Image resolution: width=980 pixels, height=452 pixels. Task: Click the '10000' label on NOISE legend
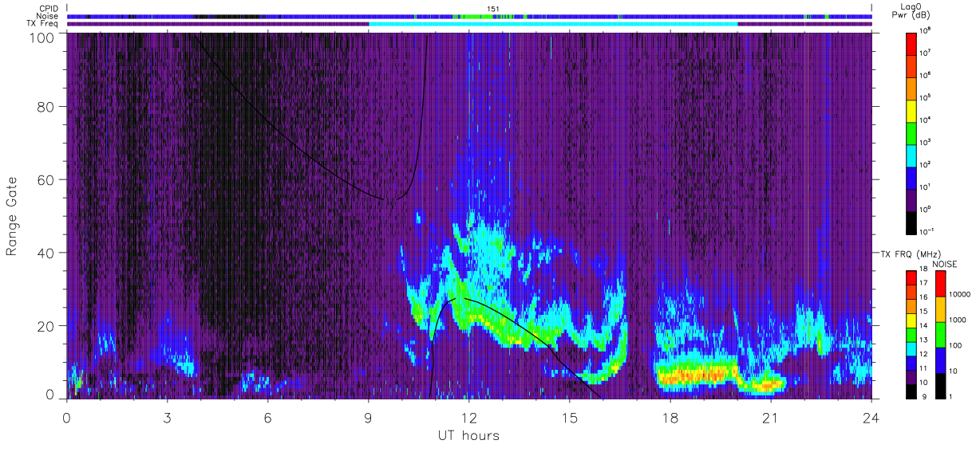click(x=958, y=294)
